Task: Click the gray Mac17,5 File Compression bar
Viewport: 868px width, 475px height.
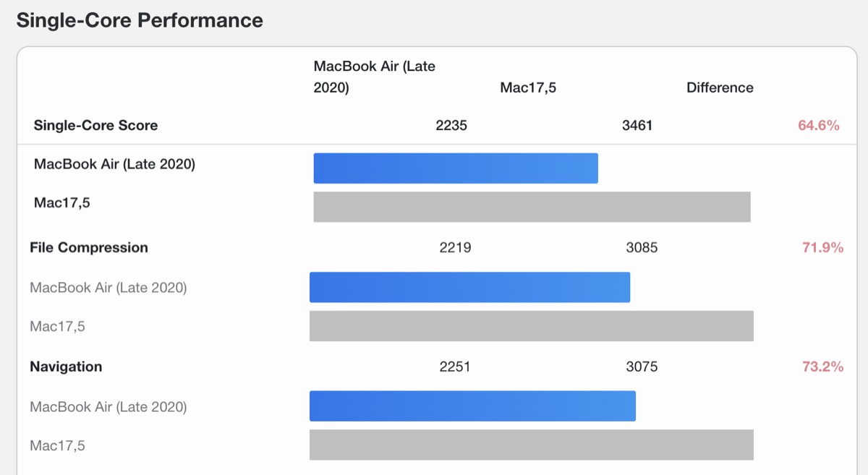Action: point(532,326)
